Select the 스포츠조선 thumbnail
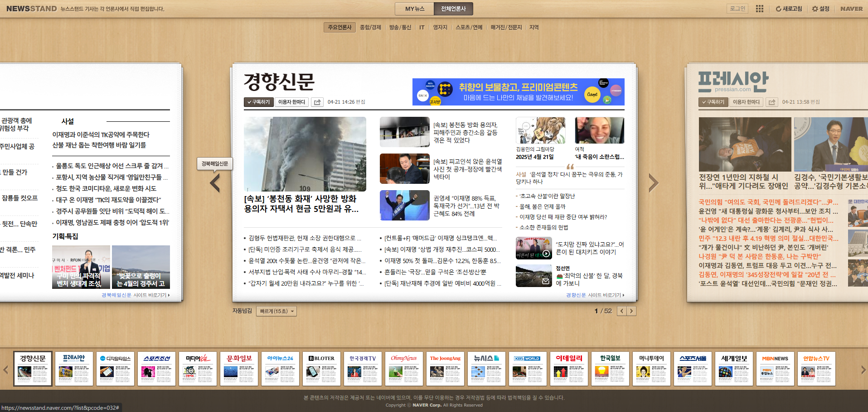The height and width of the screenshot is (412, 868). 156,369
